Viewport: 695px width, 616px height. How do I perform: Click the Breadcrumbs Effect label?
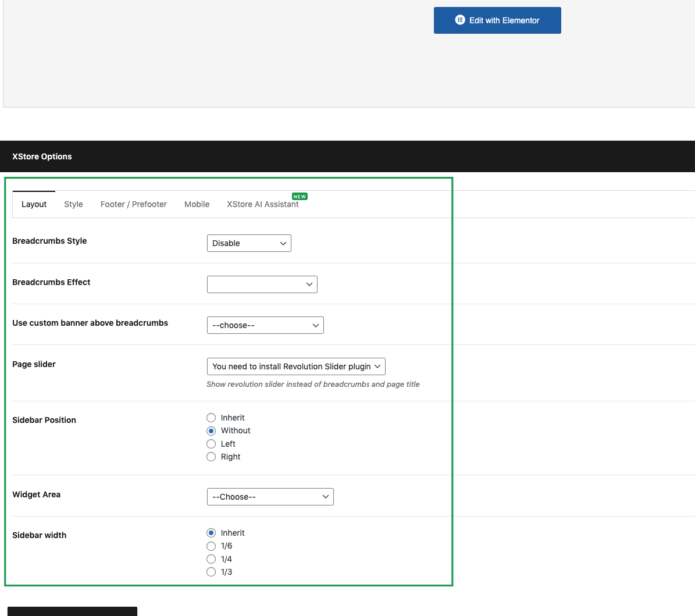click(51, 282)
